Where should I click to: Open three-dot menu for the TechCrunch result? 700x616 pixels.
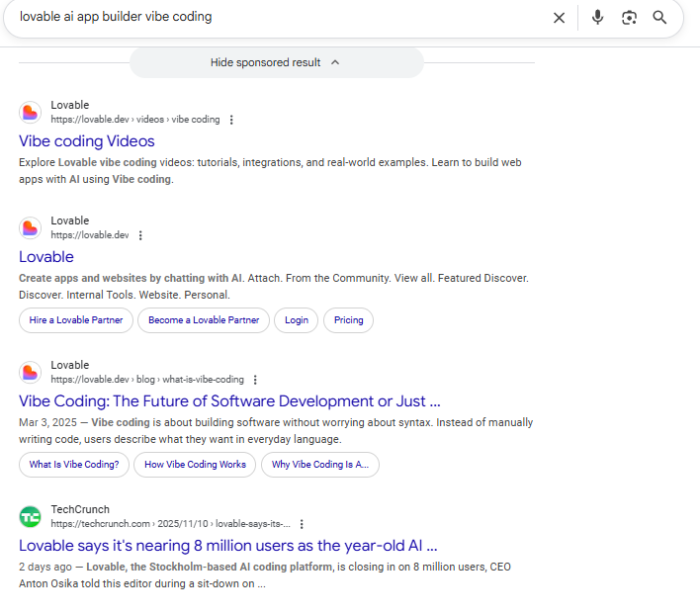(x=302, y=524)
